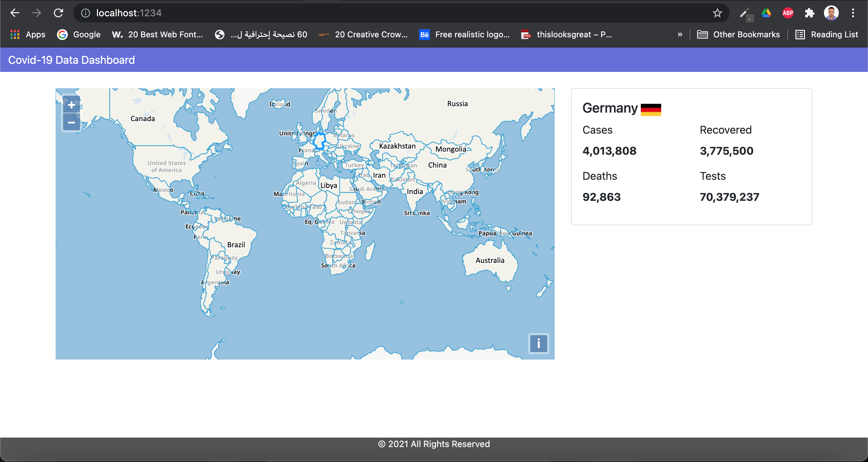Zoom in the map with plus button
Screen dimensions: 868x462
tap(71, 105)
